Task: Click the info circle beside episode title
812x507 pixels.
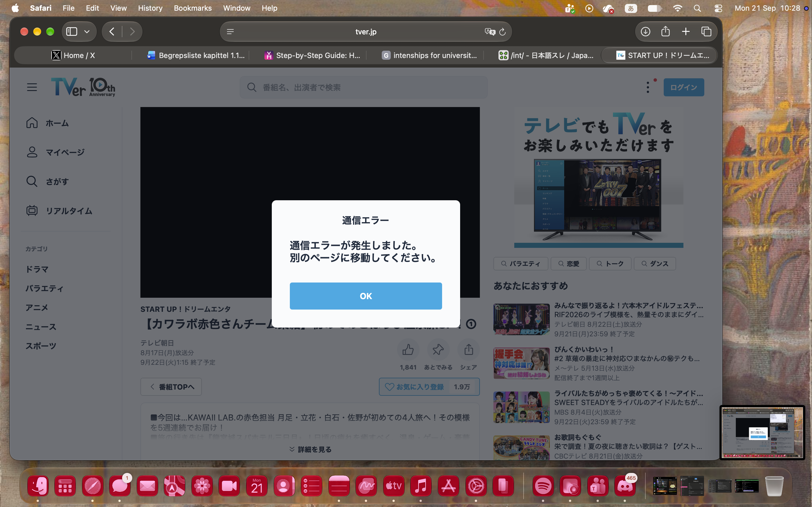Action: click(x=471, y=324)
